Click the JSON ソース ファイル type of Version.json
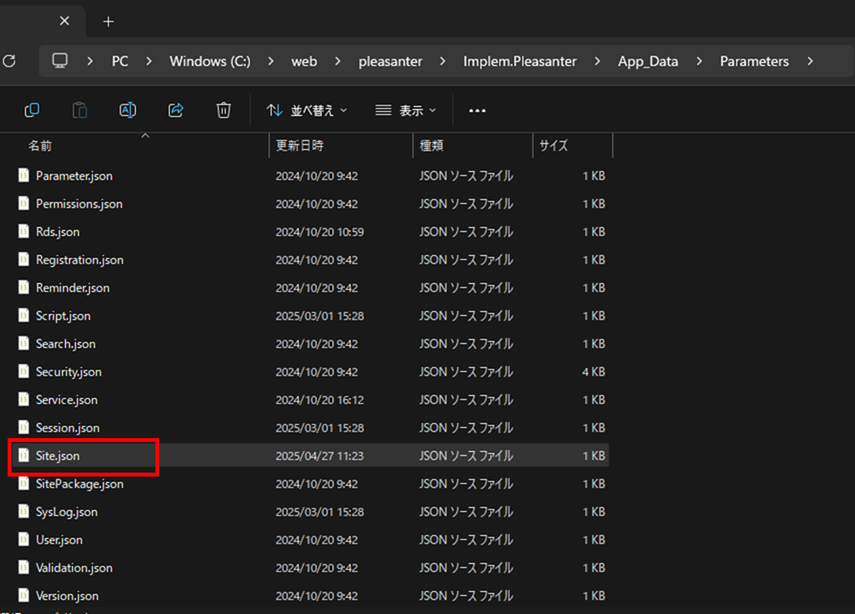This screenshot has height=614, width=855. [x=466, y=595]
